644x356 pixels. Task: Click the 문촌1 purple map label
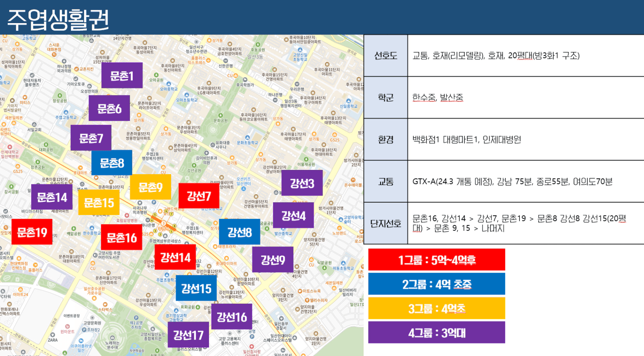coord(122,75)
